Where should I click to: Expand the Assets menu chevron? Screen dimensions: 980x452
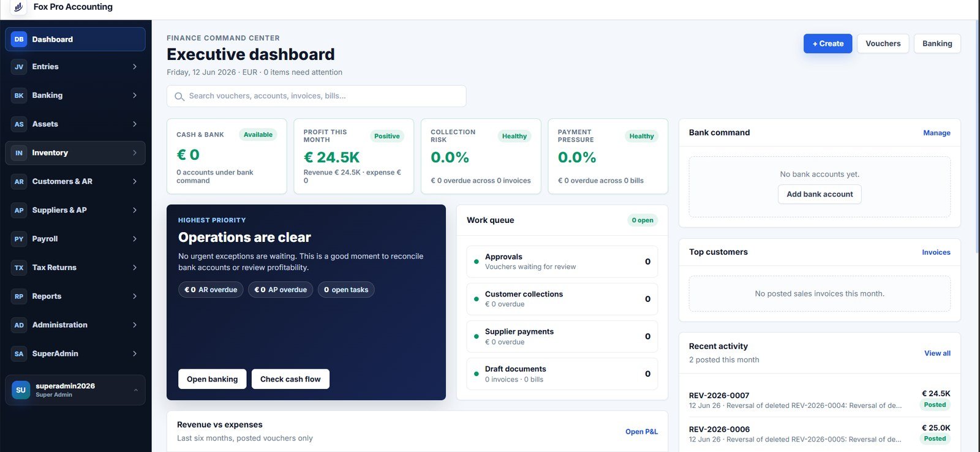coord(135,124)
